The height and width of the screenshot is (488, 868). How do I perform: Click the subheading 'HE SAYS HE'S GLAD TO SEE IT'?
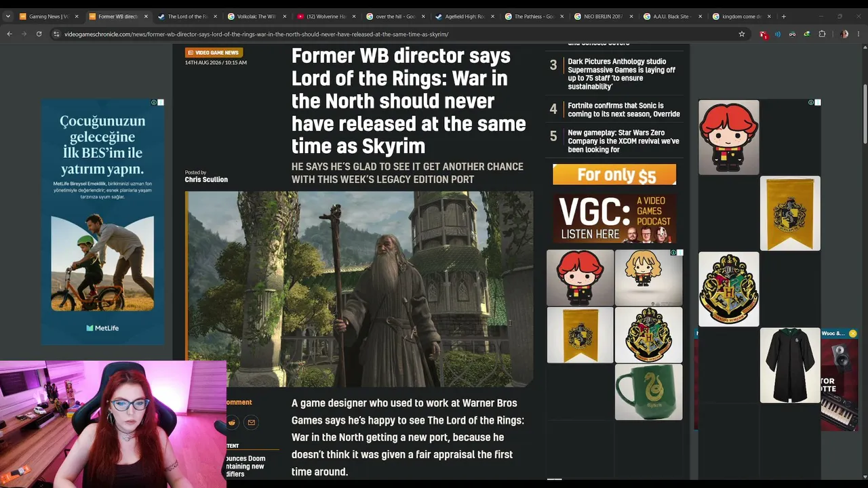point(407,173)
